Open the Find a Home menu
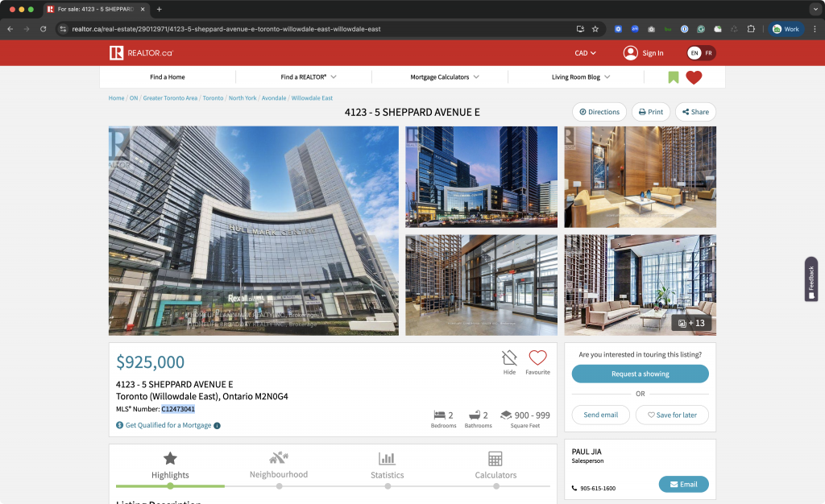This screenshot has width=825, height=504. coord(168,77)
